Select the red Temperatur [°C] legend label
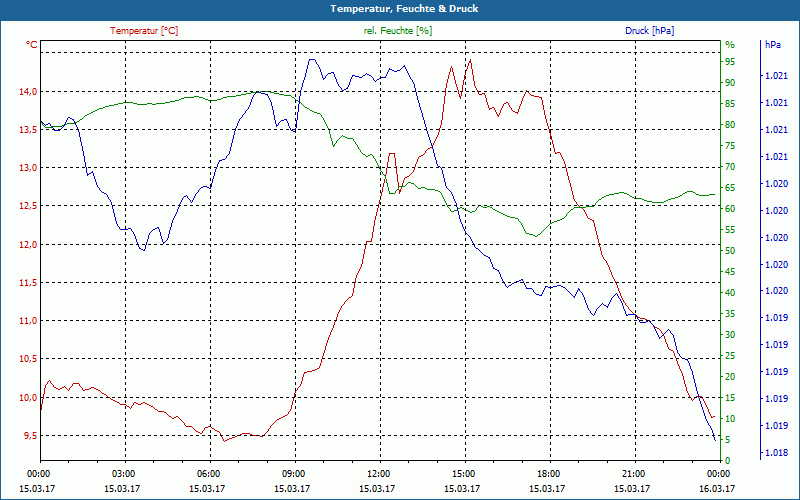 pos(144,31)
